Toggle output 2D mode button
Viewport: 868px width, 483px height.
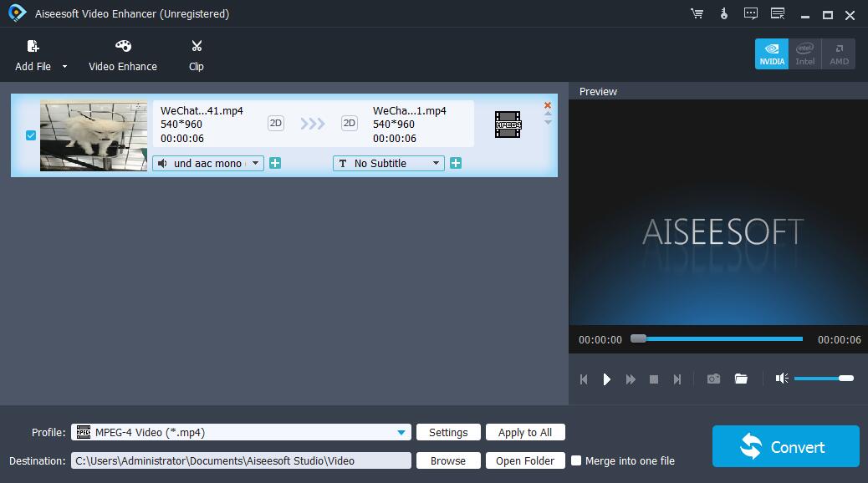pos(350,123)
